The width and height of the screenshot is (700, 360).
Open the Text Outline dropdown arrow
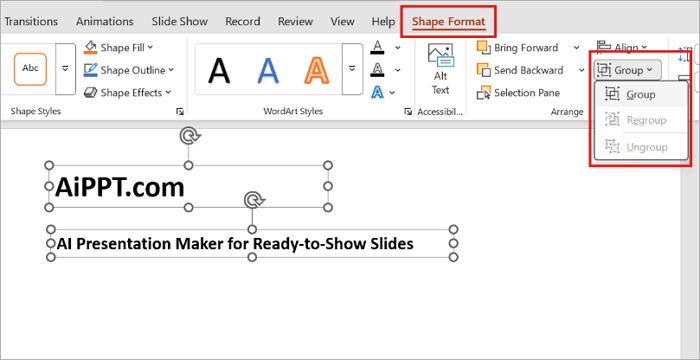[x=397, y=70]
